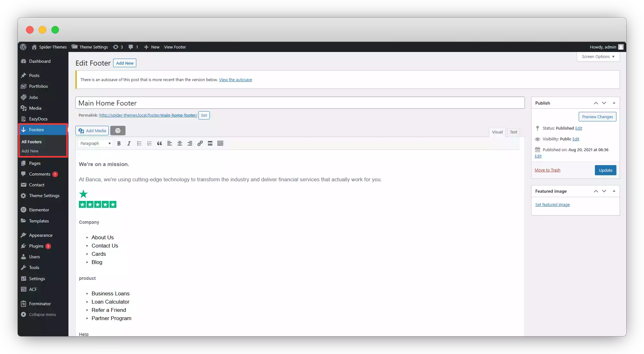Image resolution: width=644 pixels, height=354 pixels.
Task: Click the Update button
Action: 606,170
